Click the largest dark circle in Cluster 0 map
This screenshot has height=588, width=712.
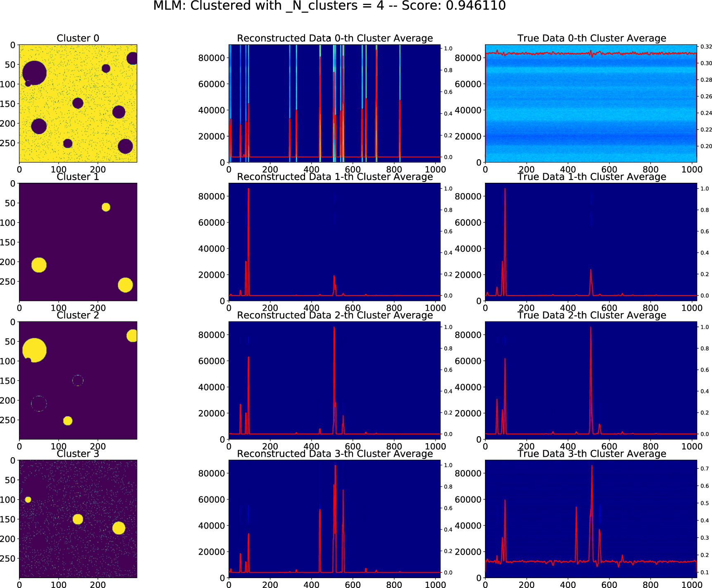(x=34, y=73)
